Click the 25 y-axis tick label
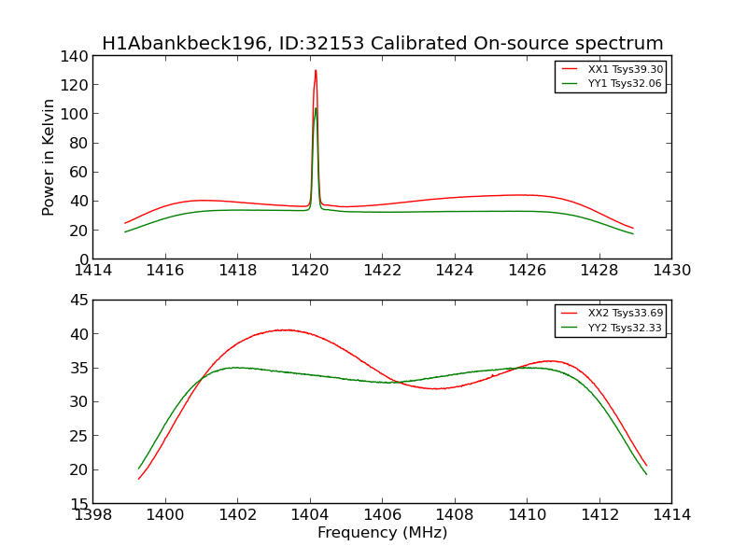Screen dimensions: 747x560 (x=79, y=436)
